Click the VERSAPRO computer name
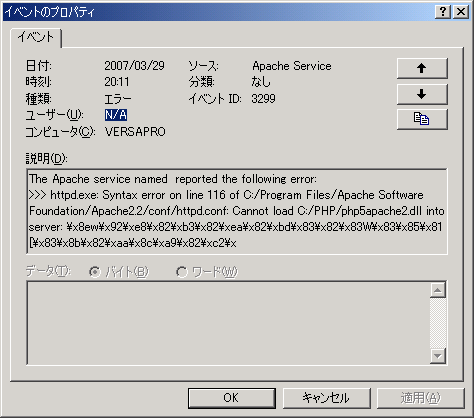 click(x=135, y=132)
